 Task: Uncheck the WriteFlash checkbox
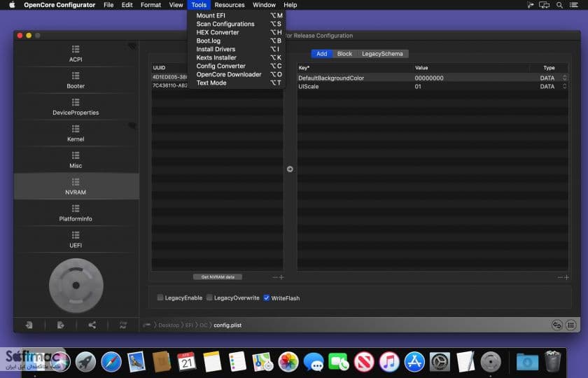pyautogui.click(x=266, y=298)
